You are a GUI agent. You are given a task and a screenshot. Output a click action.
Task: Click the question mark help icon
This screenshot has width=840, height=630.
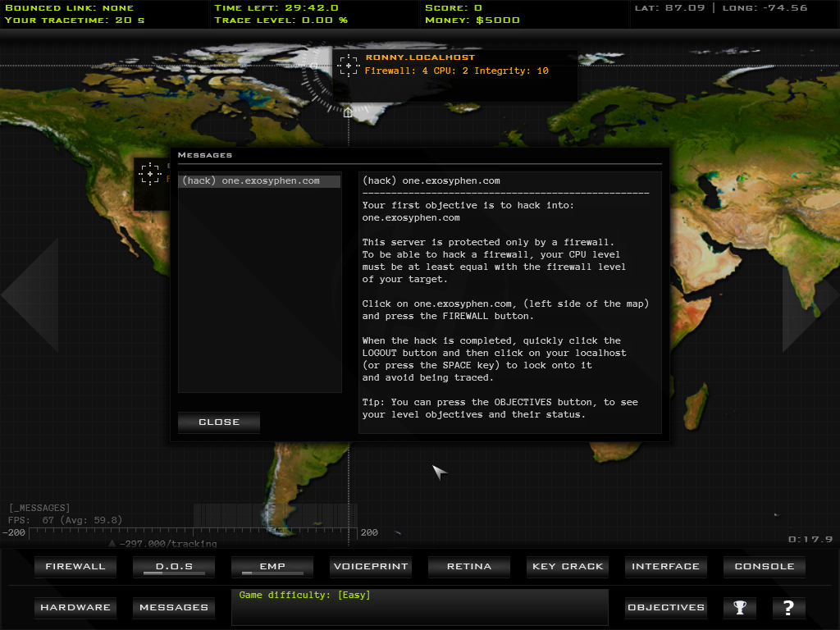(788, 608)
